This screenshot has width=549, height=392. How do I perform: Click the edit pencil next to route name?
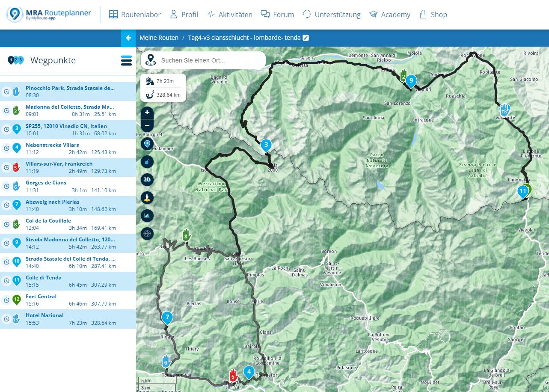tap(306, 38)
